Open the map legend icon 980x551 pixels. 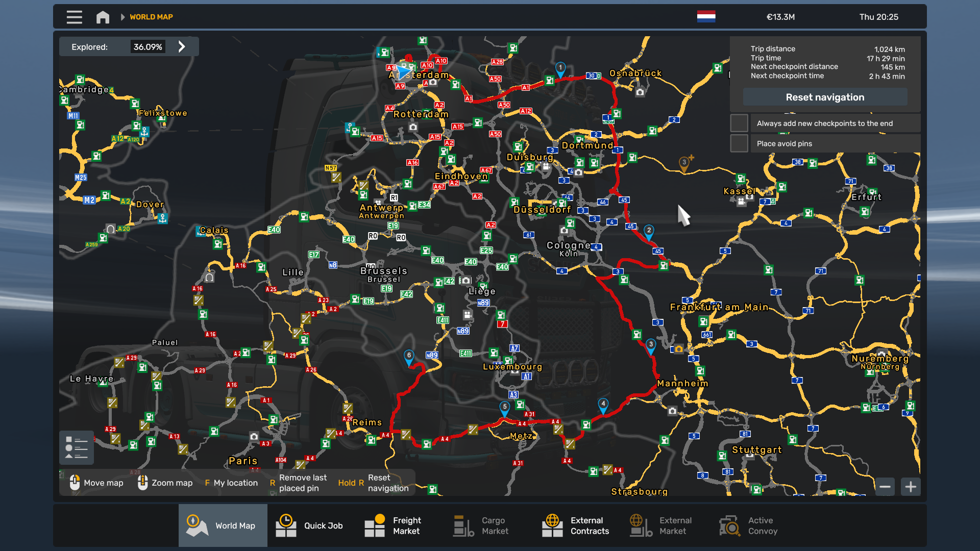point(77,447)
